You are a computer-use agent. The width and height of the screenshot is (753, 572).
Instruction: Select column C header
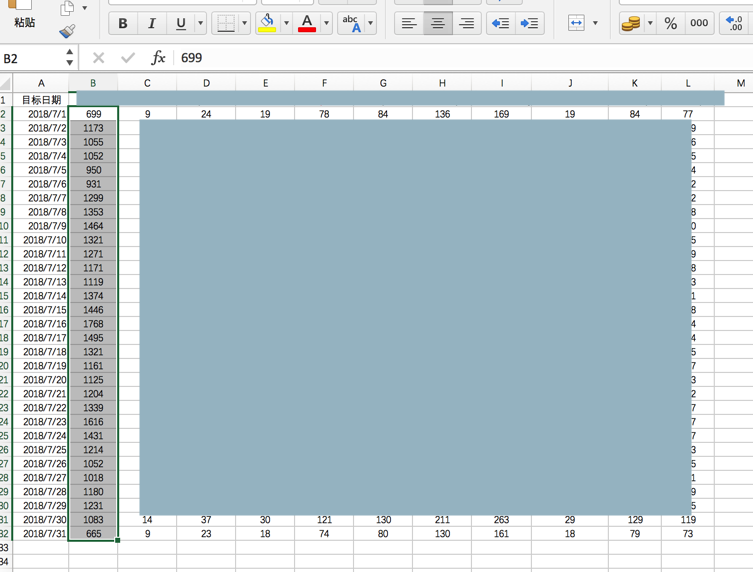pos(147,83)
